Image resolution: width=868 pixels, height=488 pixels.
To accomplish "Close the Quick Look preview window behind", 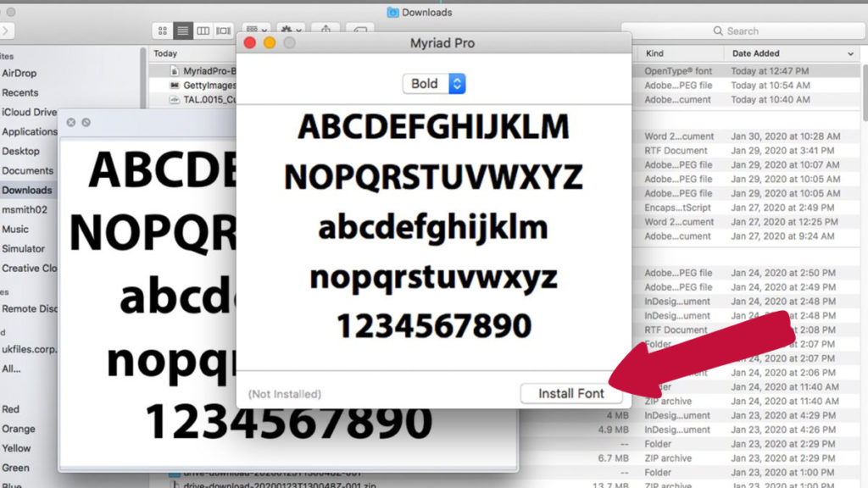I will (71, 122).
